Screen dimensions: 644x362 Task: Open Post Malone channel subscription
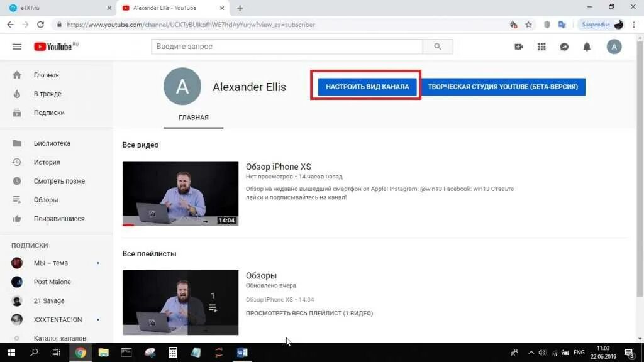[x=57, y=282]
